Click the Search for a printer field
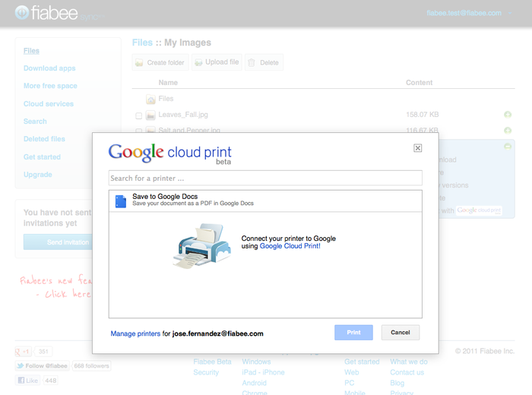The width and height of the screenshot is (532, 395). [265, 179]
